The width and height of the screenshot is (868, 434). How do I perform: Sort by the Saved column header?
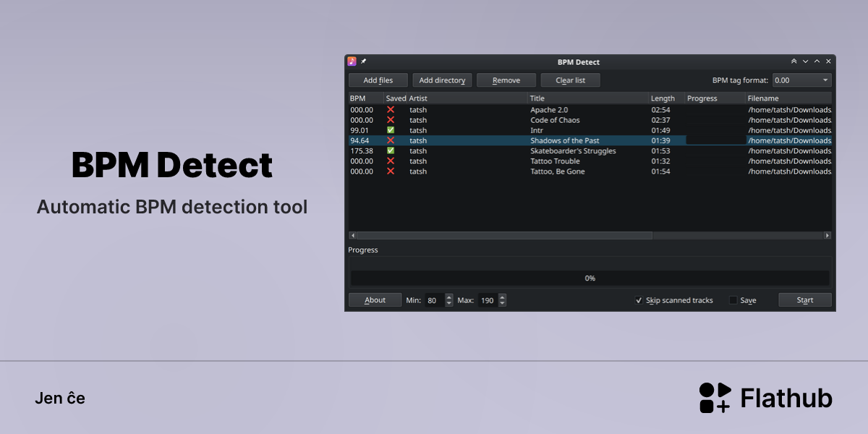pos(396,98)
